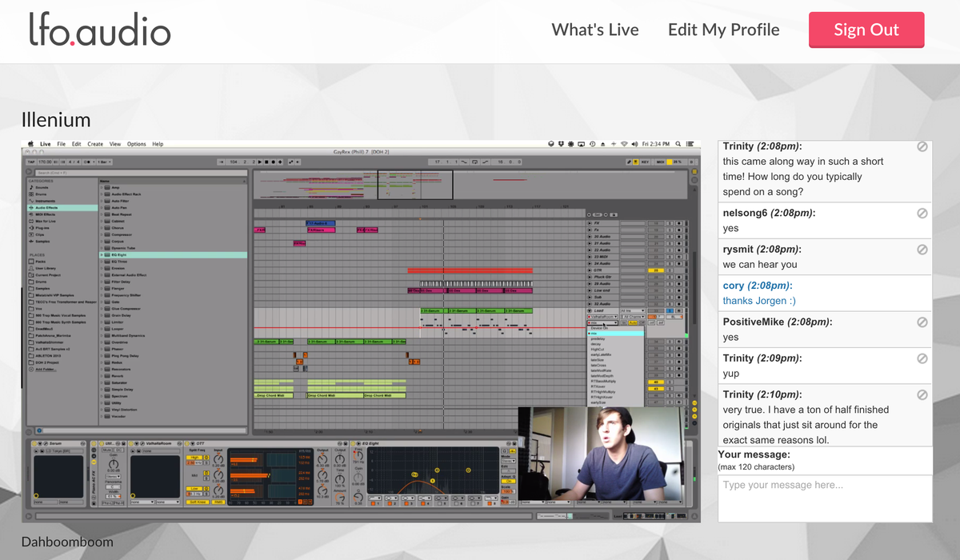Click the Sign Out button

866,30
